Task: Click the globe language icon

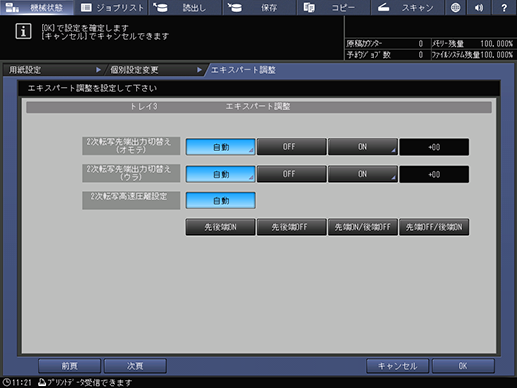Action: (x=455, y=7)
